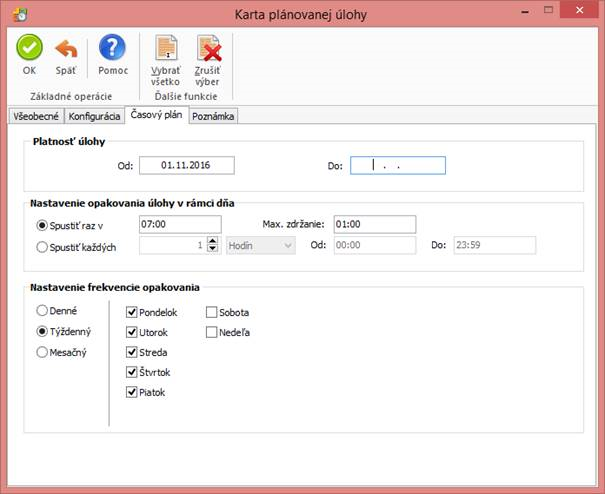The width and height of the screenshot is (605, 494).
Task: Select the Časový plán tab
Action: tap(156, 115)
